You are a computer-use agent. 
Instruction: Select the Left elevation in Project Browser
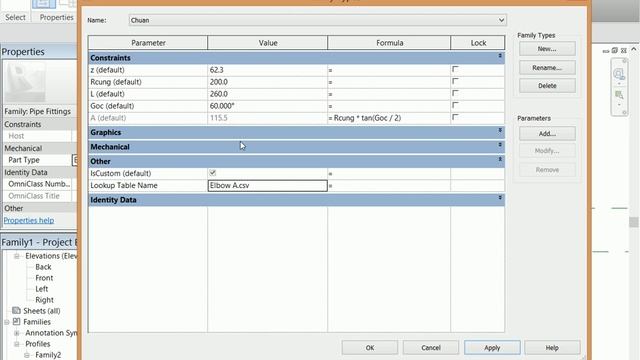coord(42,289)
